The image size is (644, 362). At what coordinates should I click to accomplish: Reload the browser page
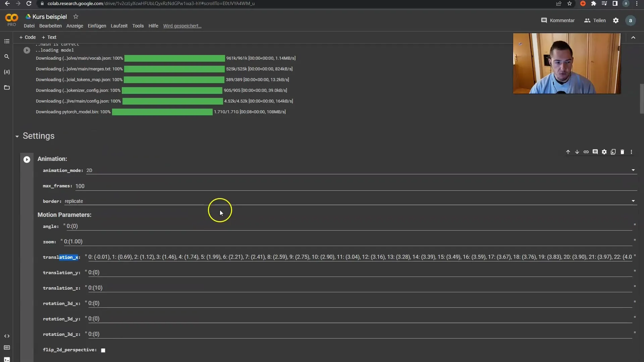(x=29, y=3)
